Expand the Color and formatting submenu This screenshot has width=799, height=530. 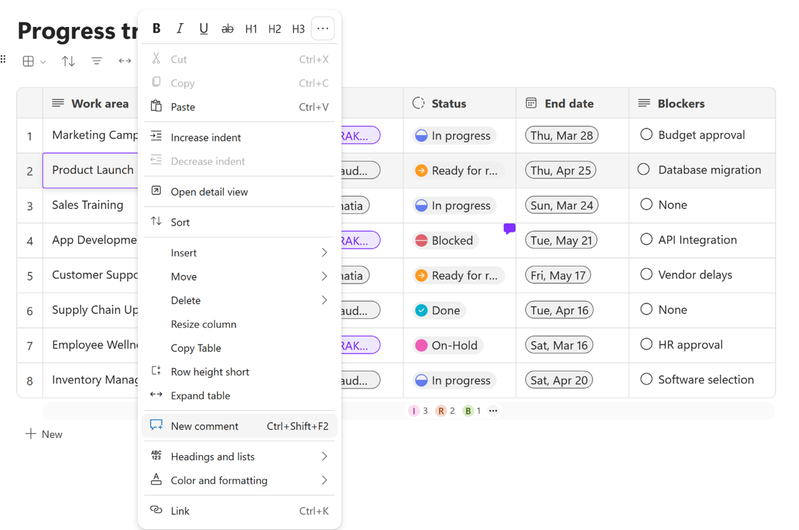[239, 480]
